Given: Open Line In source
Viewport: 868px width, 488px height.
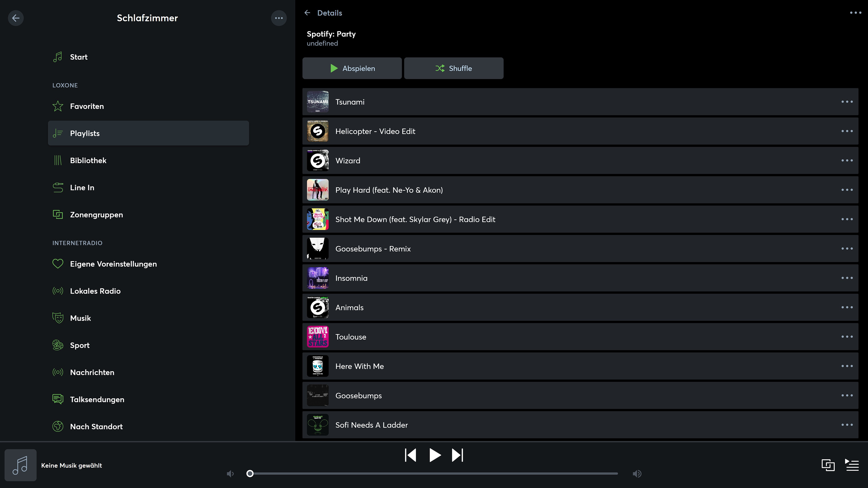Looking at the screenshot, I should coord(148,188).
